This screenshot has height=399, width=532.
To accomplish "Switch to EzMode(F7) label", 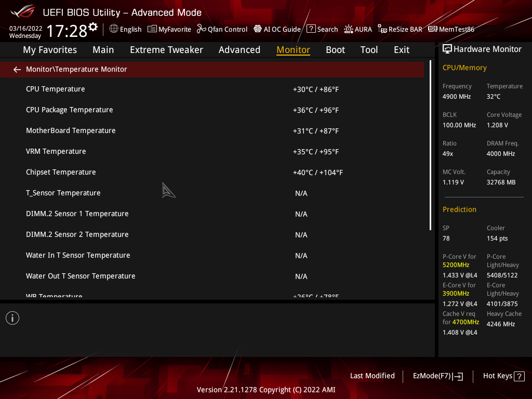I will [x=432, y=376].
